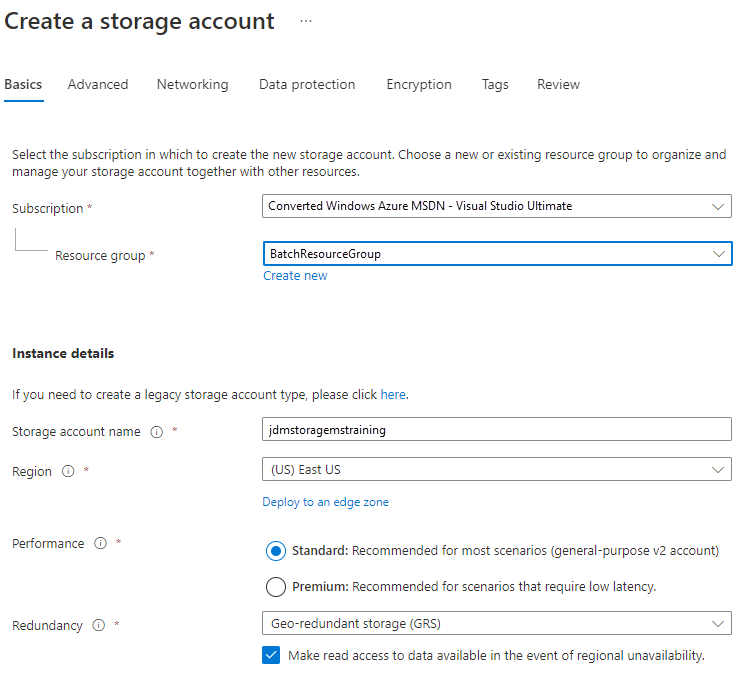Switch to the Networking tab

point(192,85)
